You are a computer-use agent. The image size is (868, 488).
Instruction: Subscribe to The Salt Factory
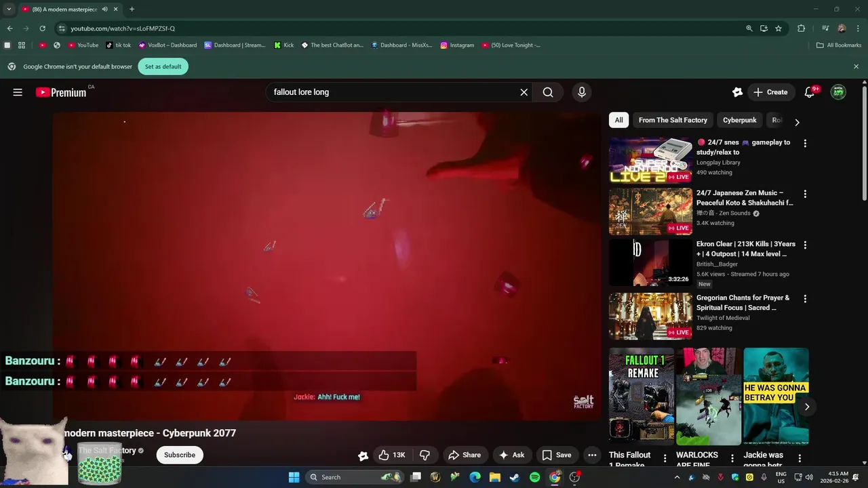coord(180,455)
